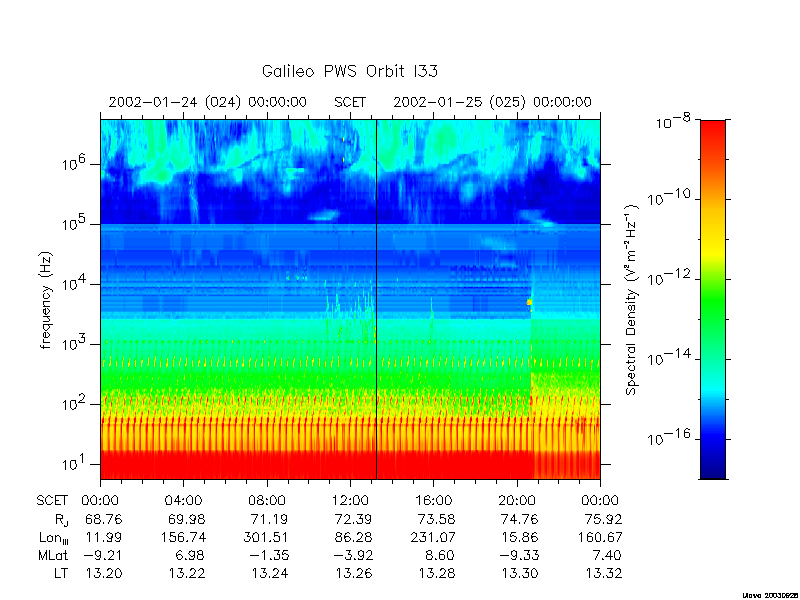The height and width of the screenshot is (600, 800).
Task: Select the date label '2002-01-24 (024) 00:00:00'
Action: (208, 103)
